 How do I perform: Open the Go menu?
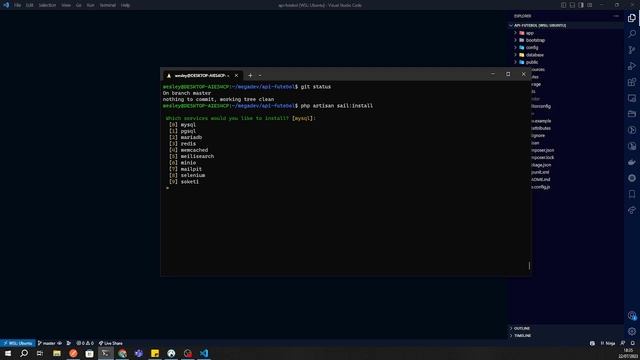(x=79, y=5)
